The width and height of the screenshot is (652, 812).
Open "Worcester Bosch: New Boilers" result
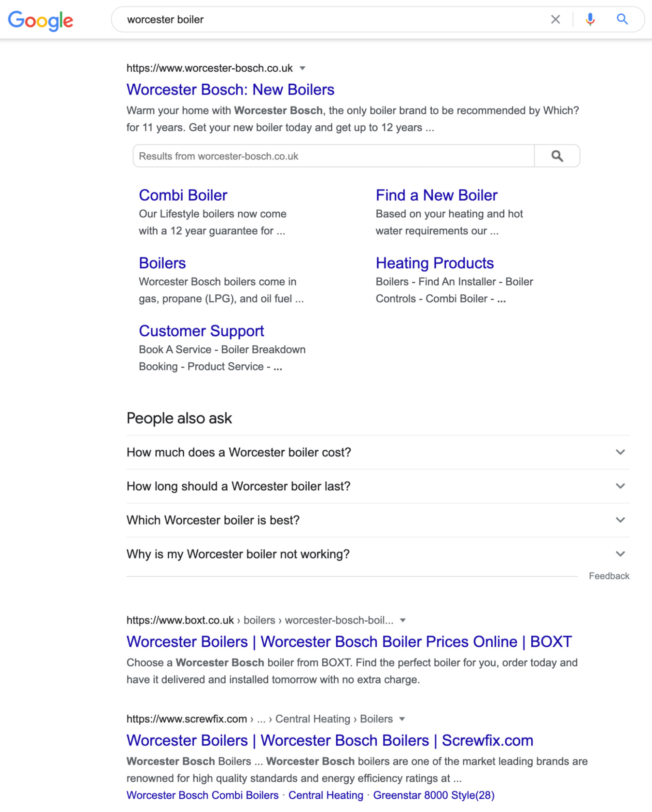pos(230,90)
